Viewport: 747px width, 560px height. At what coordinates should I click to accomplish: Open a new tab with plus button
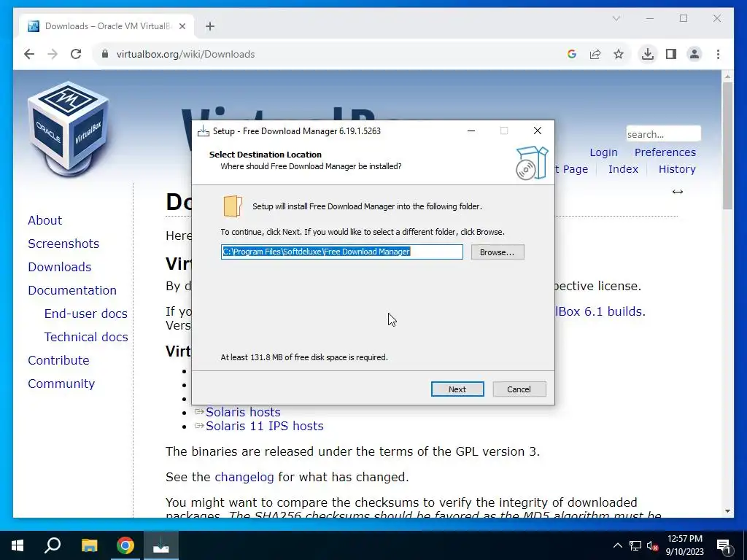(210, 26)
